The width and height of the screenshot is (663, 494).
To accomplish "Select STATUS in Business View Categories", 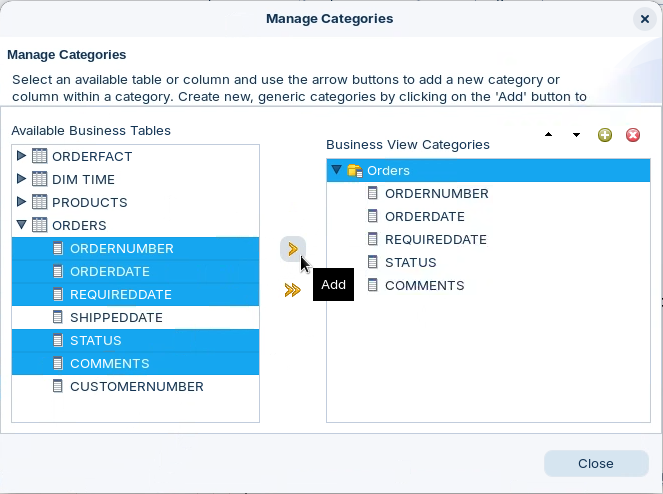I will (x=410, y=262).
